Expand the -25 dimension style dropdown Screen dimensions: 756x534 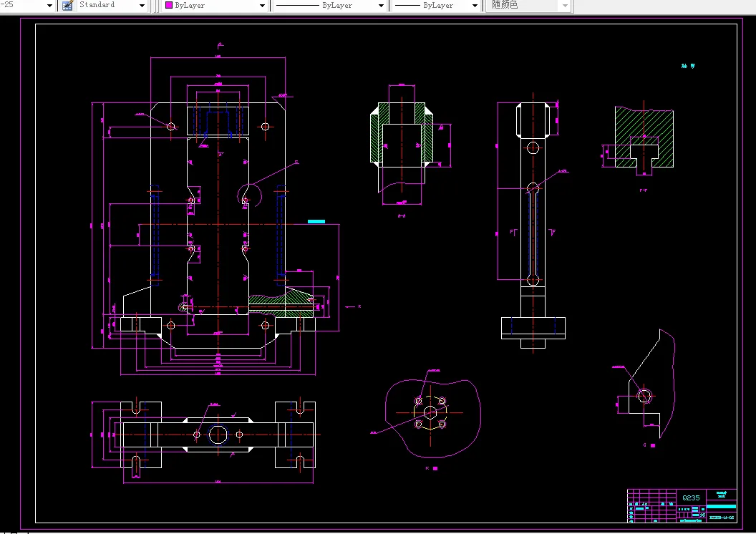point(49,5)
